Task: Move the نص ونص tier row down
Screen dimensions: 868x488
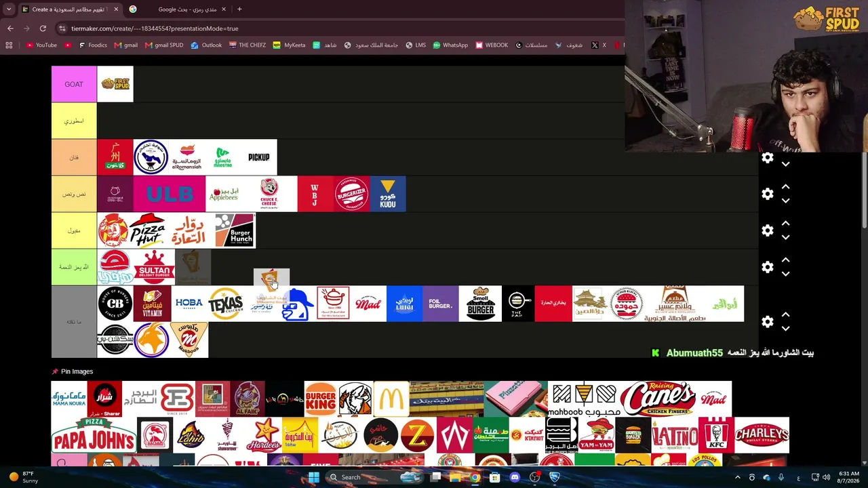Action: 785,201
